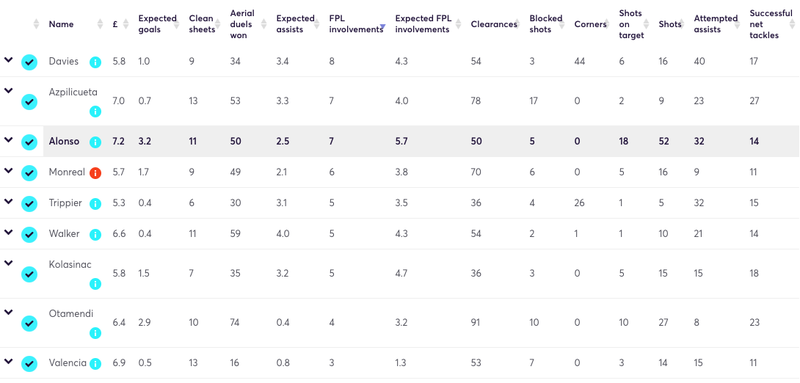The image size is (800, 383).
Task: Uncheck the Davies row checkmark
Action: 29,62
